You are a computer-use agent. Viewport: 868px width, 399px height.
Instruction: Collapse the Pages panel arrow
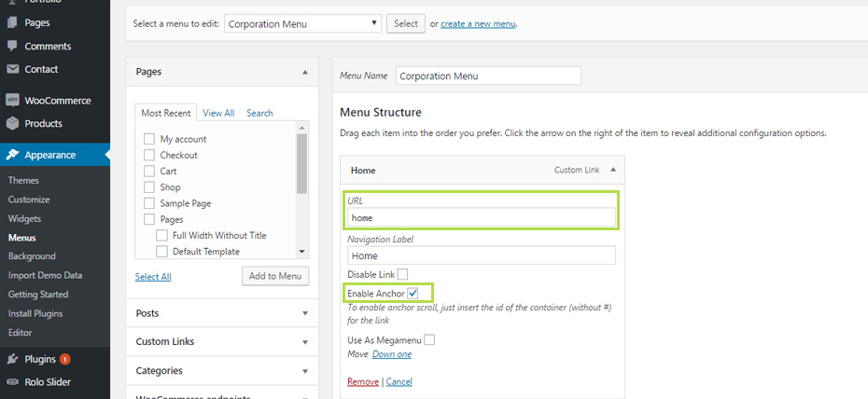tap(304, 72)
